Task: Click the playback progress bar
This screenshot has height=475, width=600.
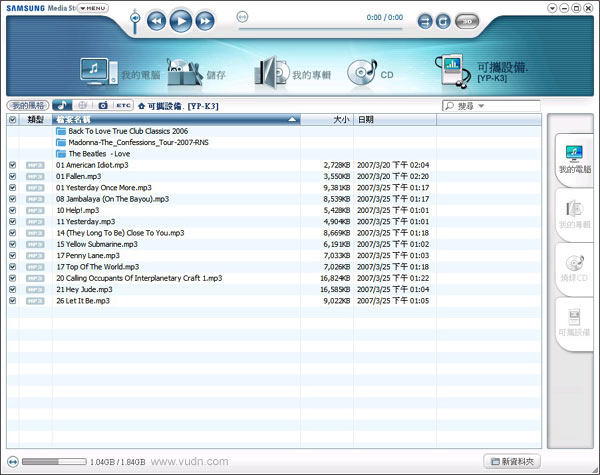Action: click(321, 28)
